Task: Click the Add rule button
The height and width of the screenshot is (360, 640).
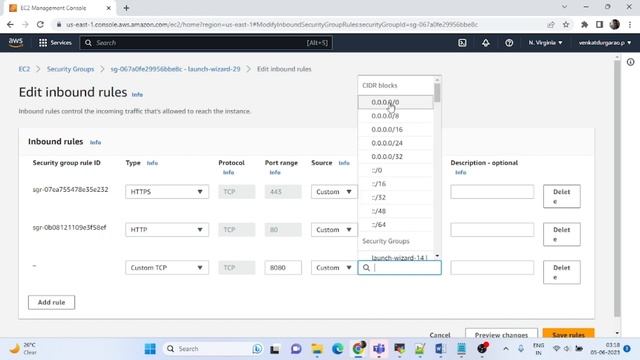Action: pyautogui.click(x=51, y=302)
